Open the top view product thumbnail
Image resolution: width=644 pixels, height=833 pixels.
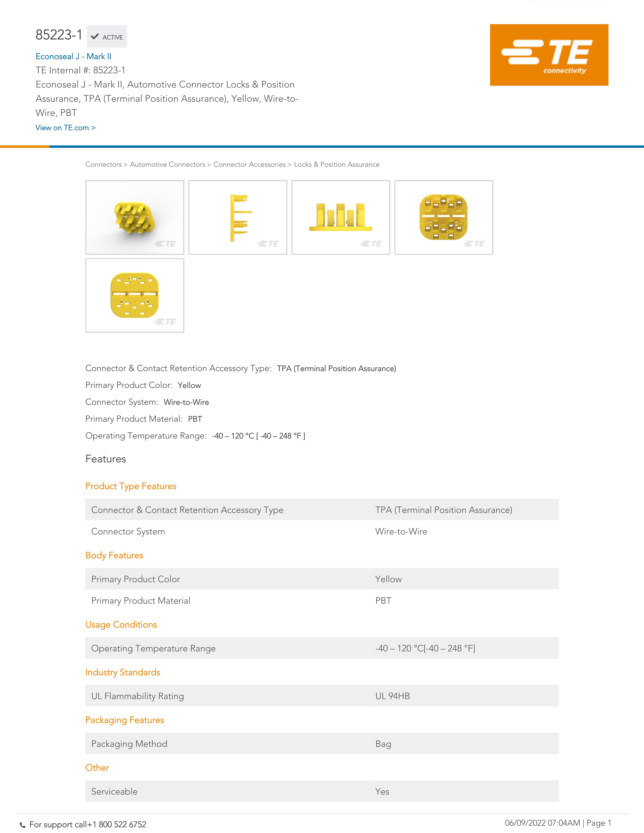[444, 217]
